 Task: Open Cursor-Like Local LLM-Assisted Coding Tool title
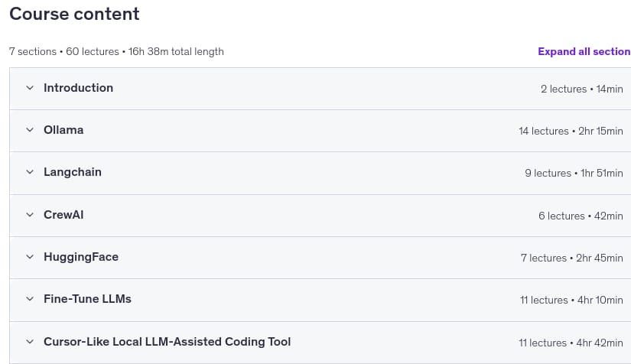pos(167,342)
